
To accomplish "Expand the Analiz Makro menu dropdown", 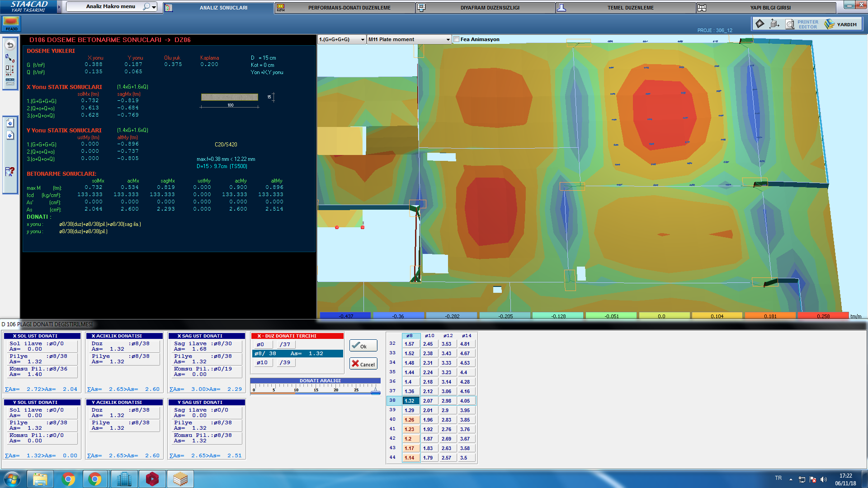I will tap(154, 7).
